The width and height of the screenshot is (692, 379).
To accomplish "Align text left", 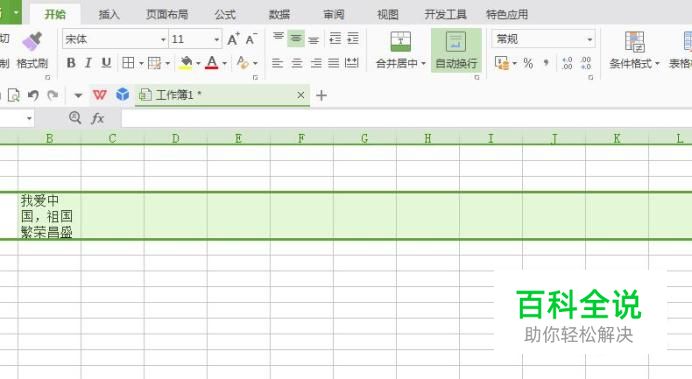I will [278, 63].
